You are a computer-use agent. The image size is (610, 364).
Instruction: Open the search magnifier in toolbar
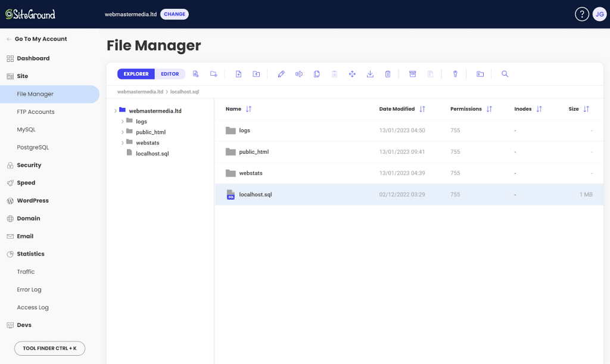tap(505, 74)
